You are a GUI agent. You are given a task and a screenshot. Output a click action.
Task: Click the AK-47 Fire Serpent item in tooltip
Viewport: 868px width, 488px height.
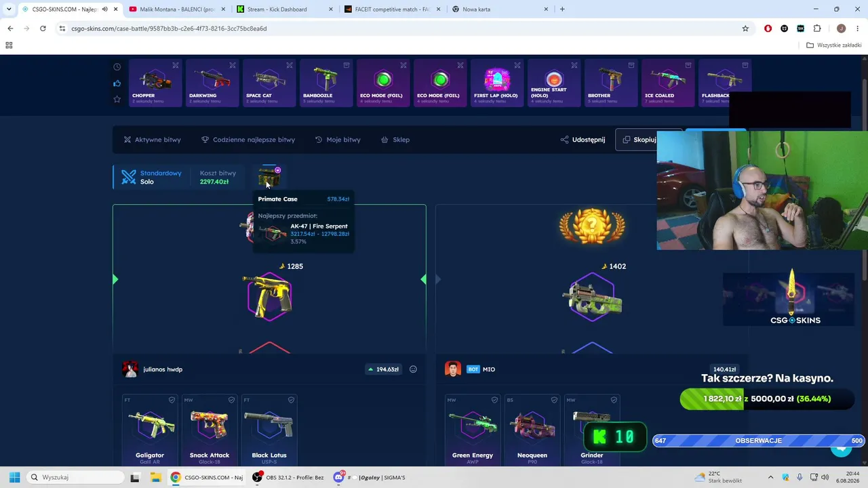(303, 233)
